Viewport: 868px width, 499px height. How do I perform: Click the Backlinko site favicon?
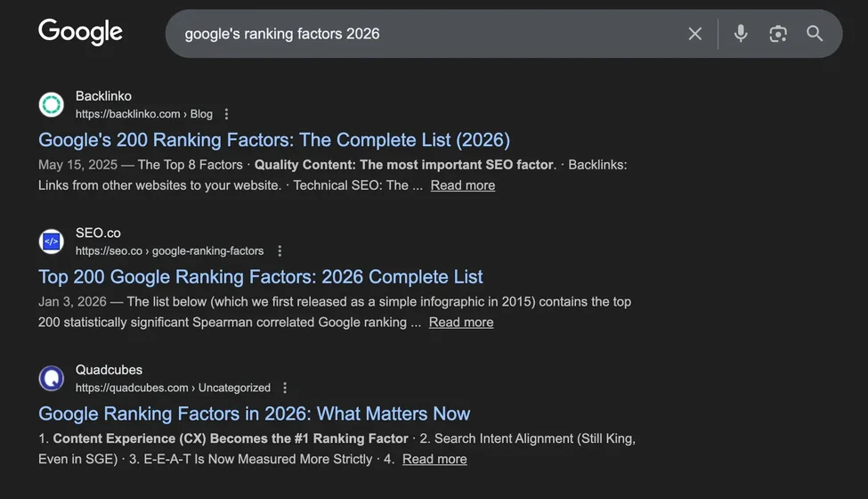tap(52, 104)
